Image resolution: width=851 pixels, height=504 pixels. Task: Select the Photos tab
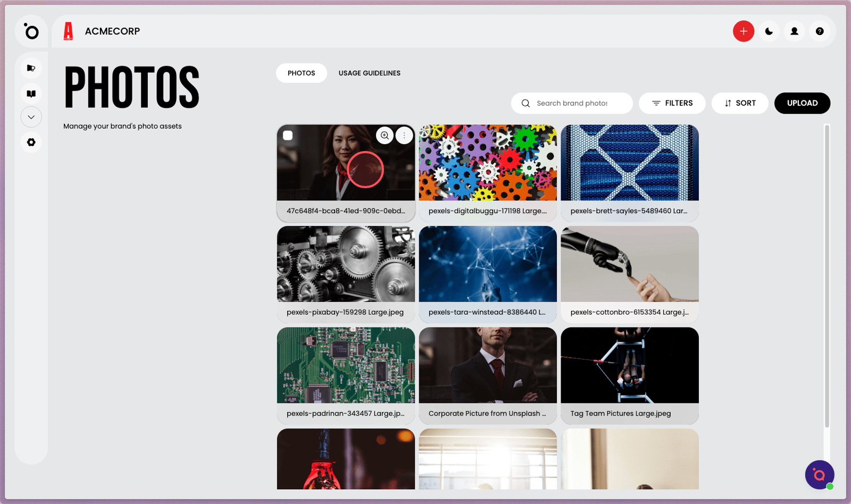(301, 73)
